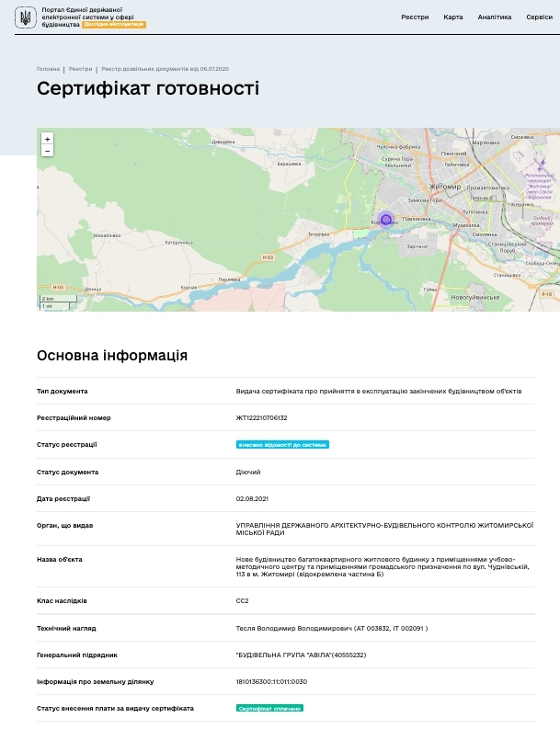Screen dimensions: 560x729
Task: Open the Реєстри breadcrumb link
Action: [x=81, y=69]
